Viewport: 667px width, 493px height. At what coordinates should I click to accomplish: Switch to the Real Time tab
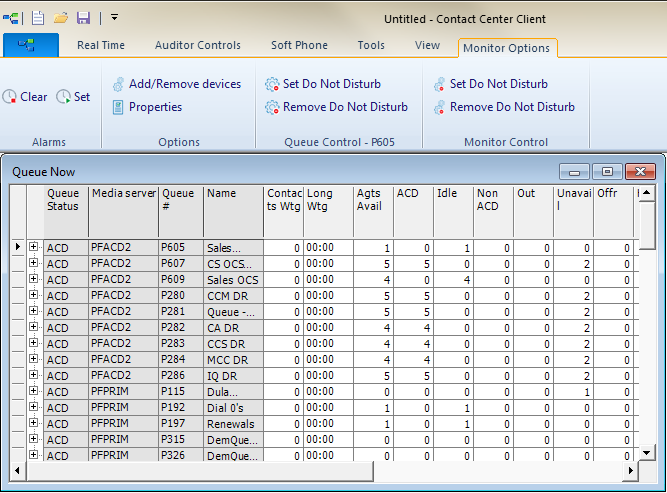[101, 45]
